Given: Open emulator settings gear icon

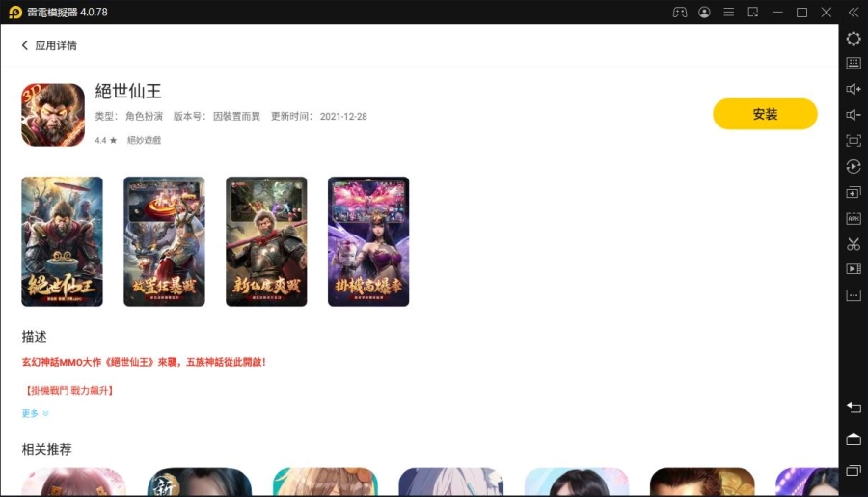Looking at the screenshot, I should click(854, 39).
